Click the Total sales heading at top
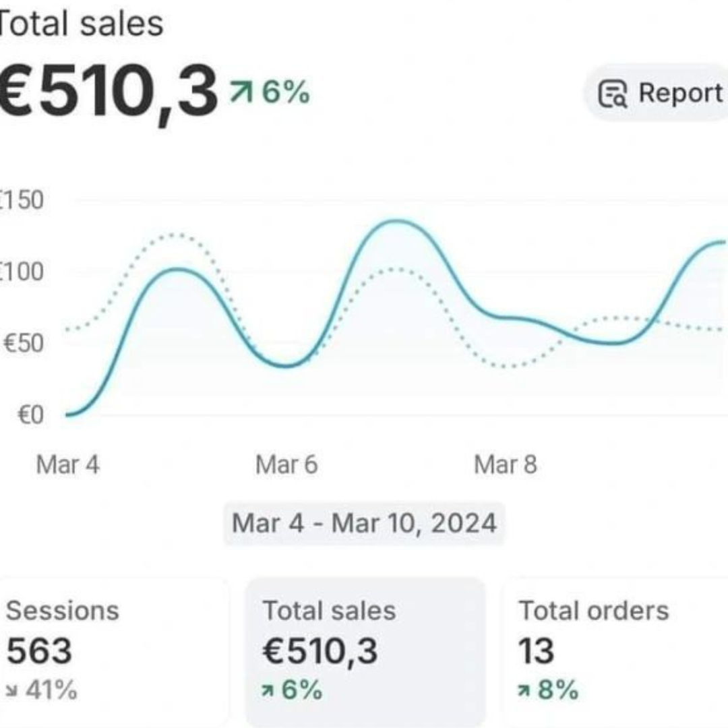Image resolution: width=728 pixels, height=728 pixels. point(81,24)
